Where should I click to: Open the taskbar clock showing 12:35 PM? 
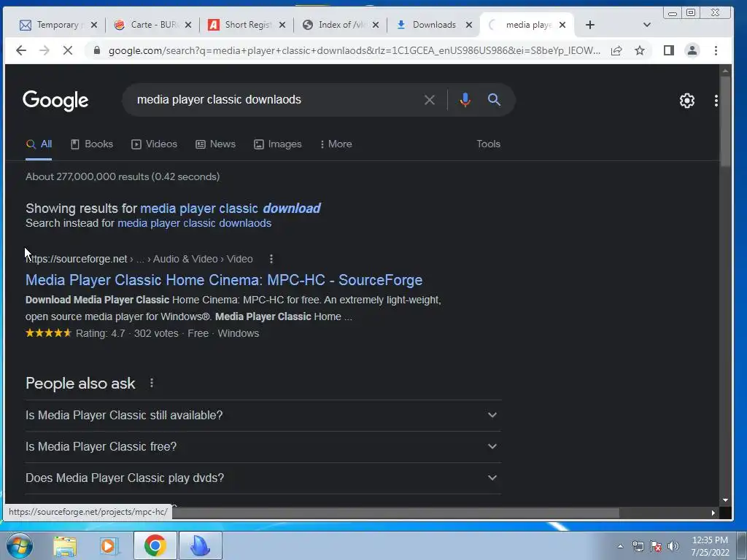click(710, 546)
